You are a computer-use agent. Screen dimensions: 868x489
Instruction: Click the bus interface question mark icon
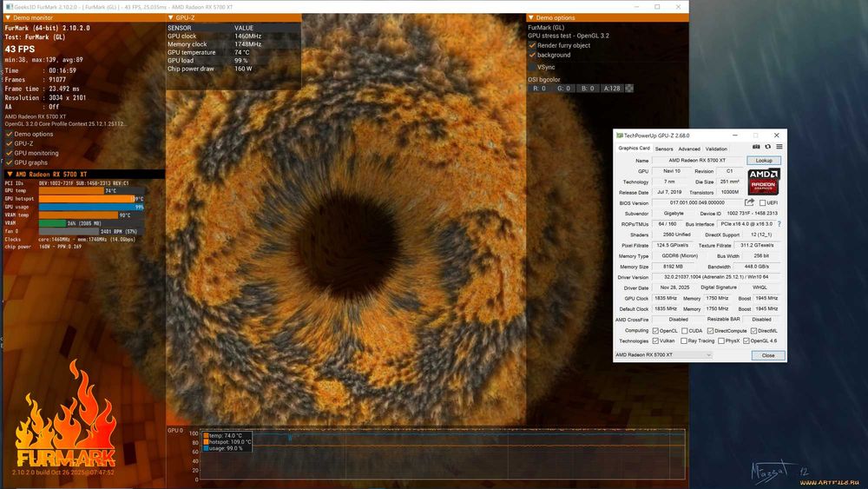(779, 224)
